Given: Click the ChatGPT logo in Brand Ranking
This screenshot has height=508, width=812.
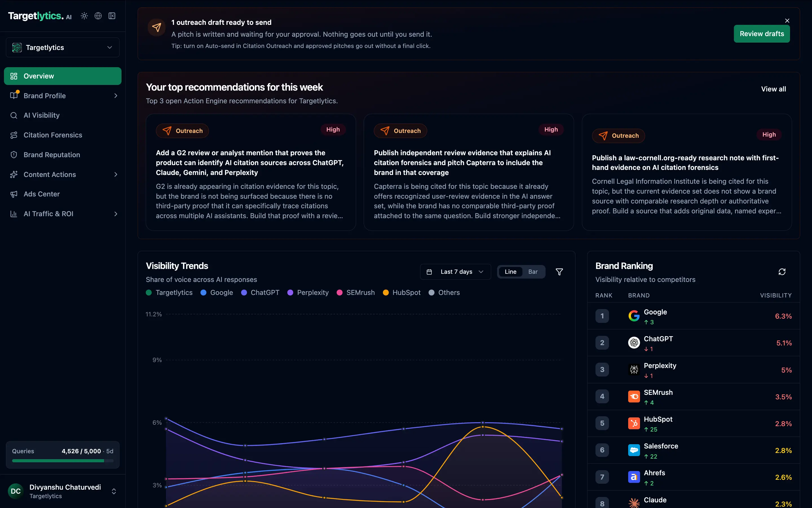Looking at the screenshot, I should [x=634, y=343].
